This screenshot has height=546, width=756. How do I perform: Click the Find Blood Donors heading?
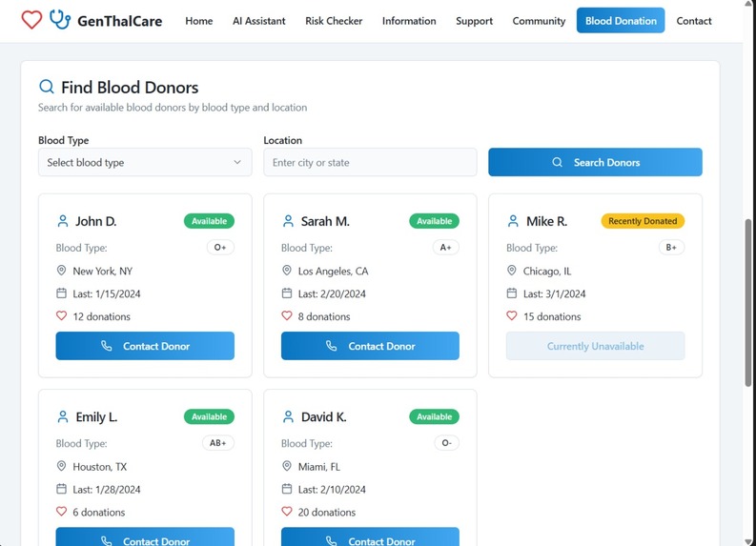coord(130,88)
